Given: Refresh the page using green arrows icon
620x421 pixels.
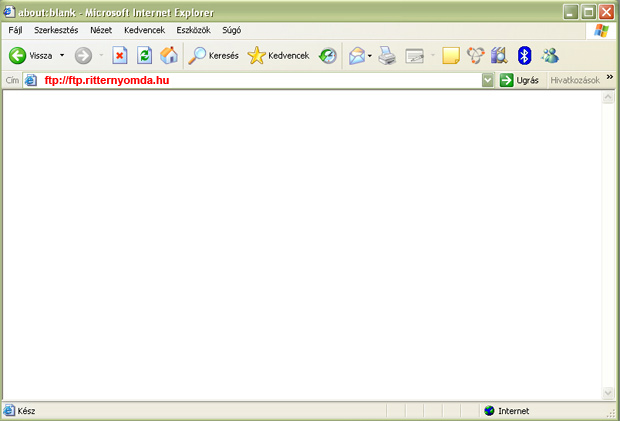Looking at the screenshot, I should coord(144,55).
